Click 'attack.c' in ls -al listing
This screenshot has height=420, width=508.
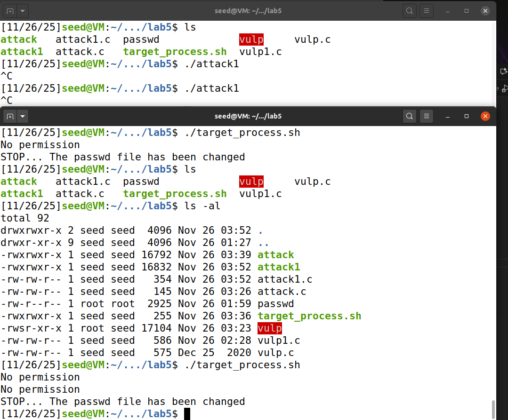[x=282, y=292]
